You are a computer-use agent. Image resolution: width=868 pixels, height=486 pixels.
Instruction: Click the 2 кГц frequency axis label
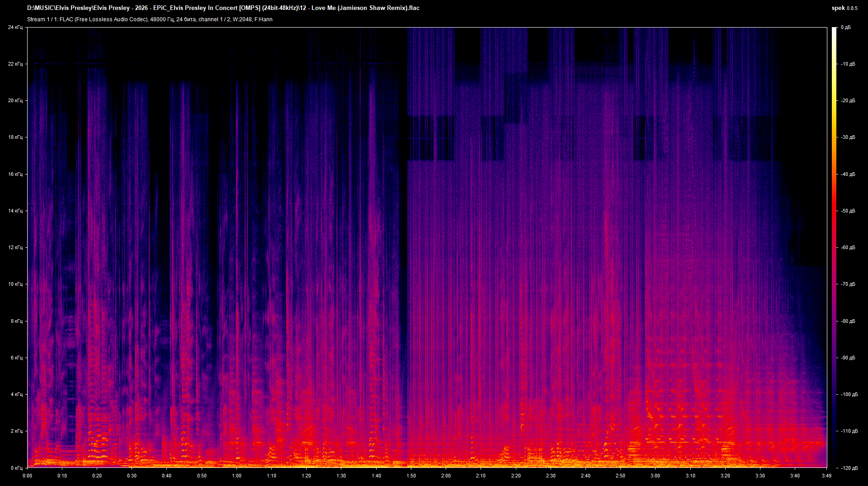16,431
